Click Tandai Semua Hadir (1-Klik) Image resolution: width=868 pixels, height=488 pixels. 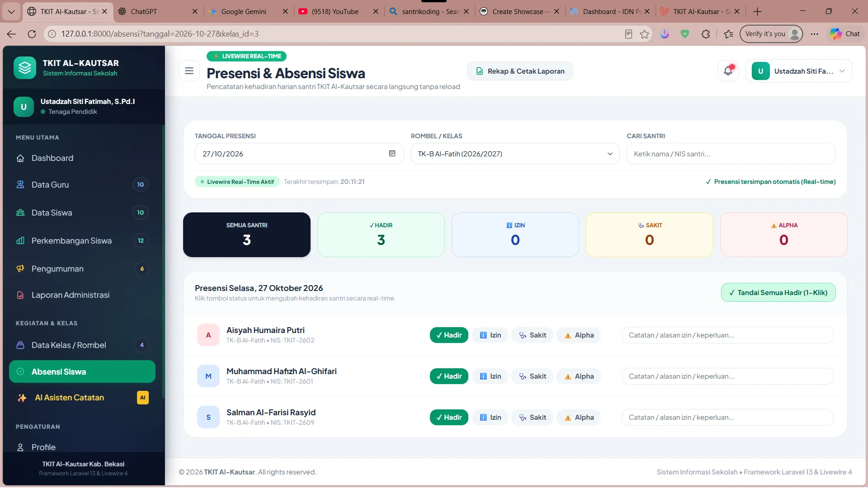pyautogui.click(x=778, y=292)
